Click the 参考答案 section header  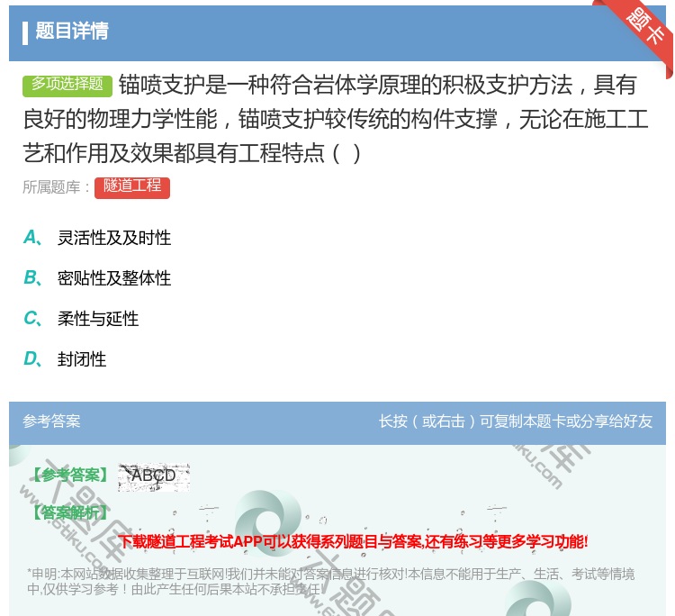tap(51, 421)
